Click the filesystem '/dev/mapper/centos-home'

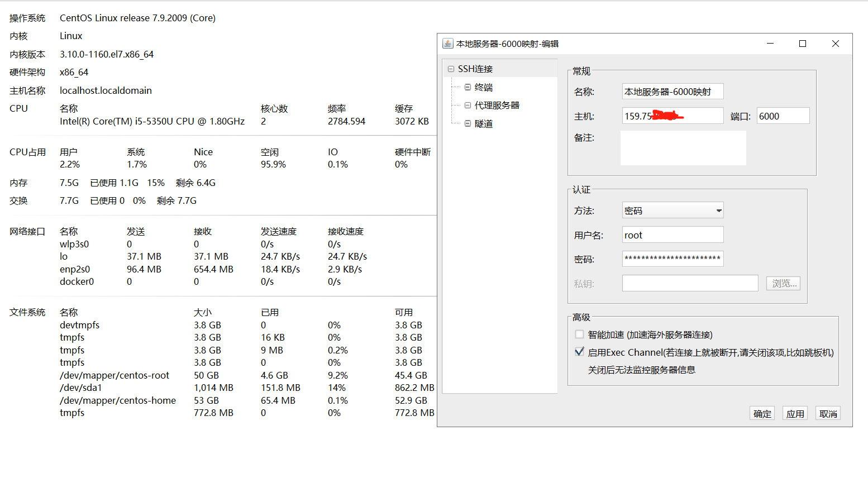click(x=118, y=400)
